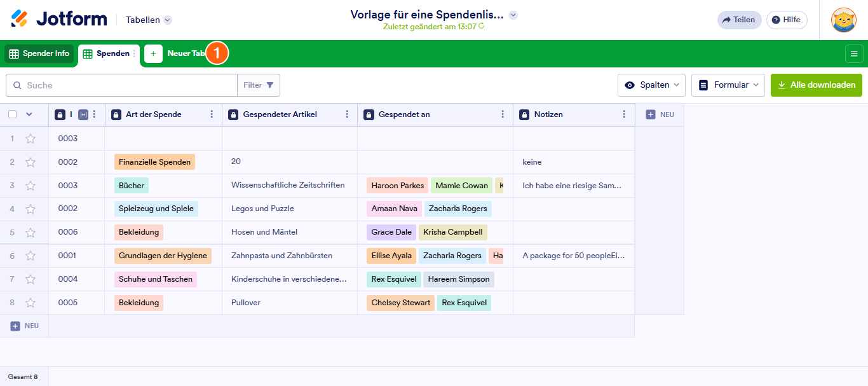Viewport: 868px width, 386px height.
Task: Click the lock icon on Art der Spende
Action: click(x=116, y=114)
